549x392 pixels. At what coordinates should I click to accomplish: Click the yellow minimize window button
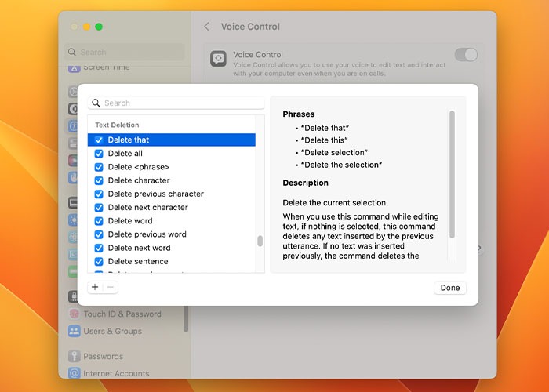click(86, 27)
